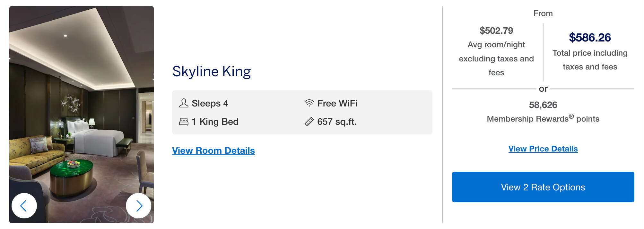Click the bed icon beside 1 King Bed
The width and height of the screenshot is (644, 229).
184,122
